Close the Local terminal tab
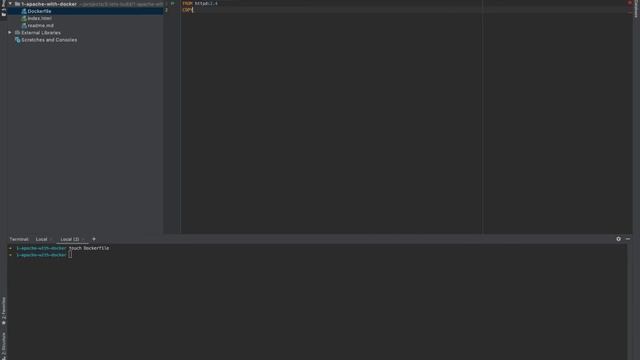Viewport: 640px width, 360px height. point(51,239)
